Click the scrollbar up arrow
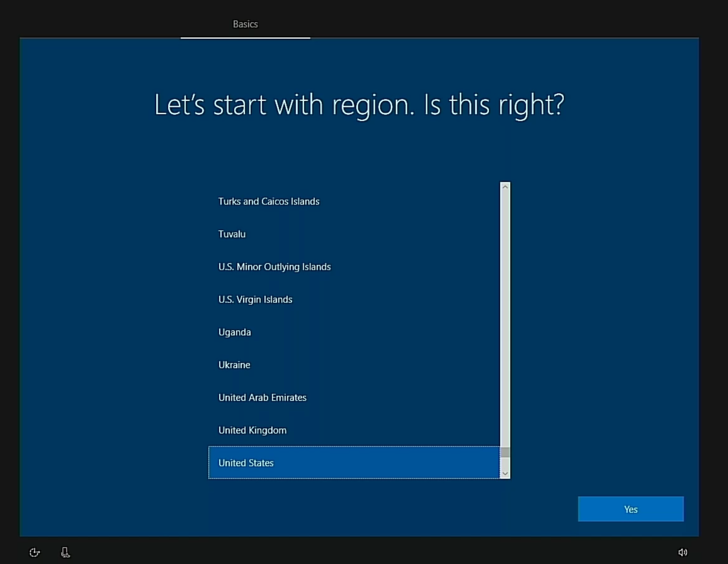 click(x=505, y=187)
